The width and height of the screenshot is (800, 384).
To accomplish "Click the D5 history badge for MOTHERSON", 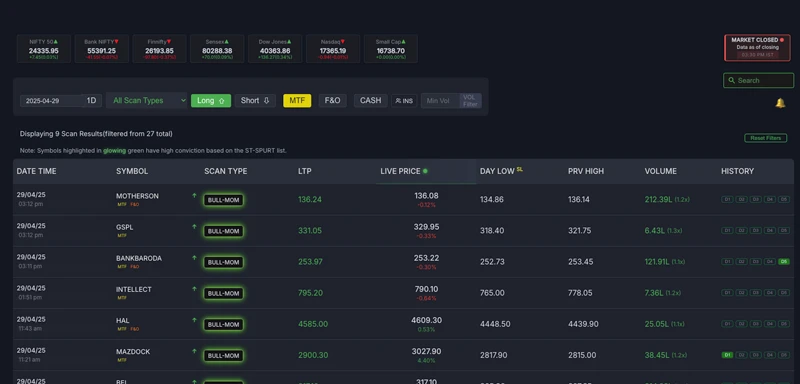I will point(784,199).
